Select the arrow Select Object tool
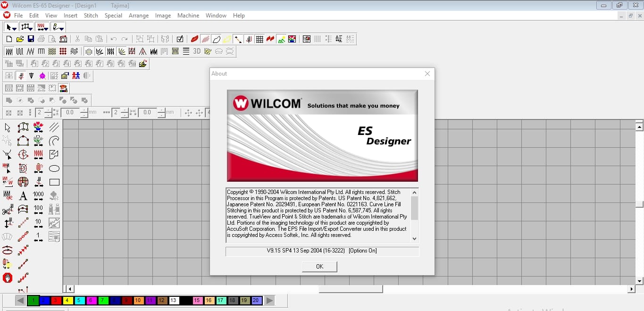 8,127
